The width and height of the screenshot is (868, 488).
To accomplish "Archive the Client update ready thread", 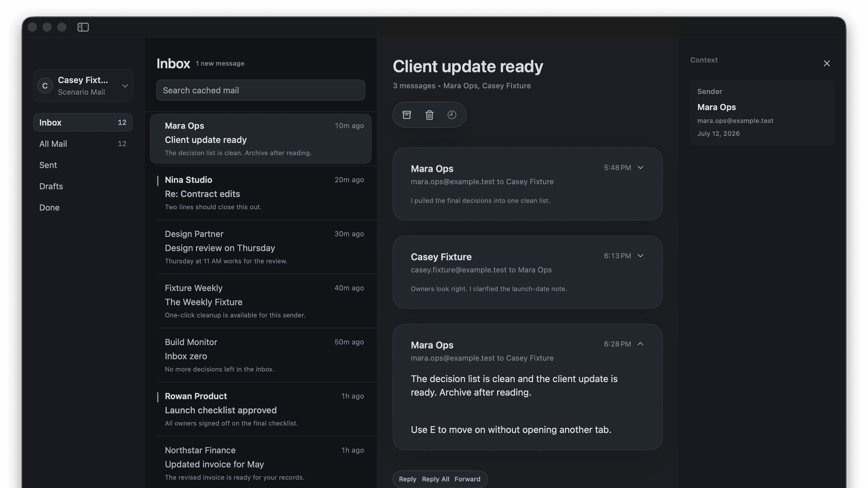I will [407, 115].
